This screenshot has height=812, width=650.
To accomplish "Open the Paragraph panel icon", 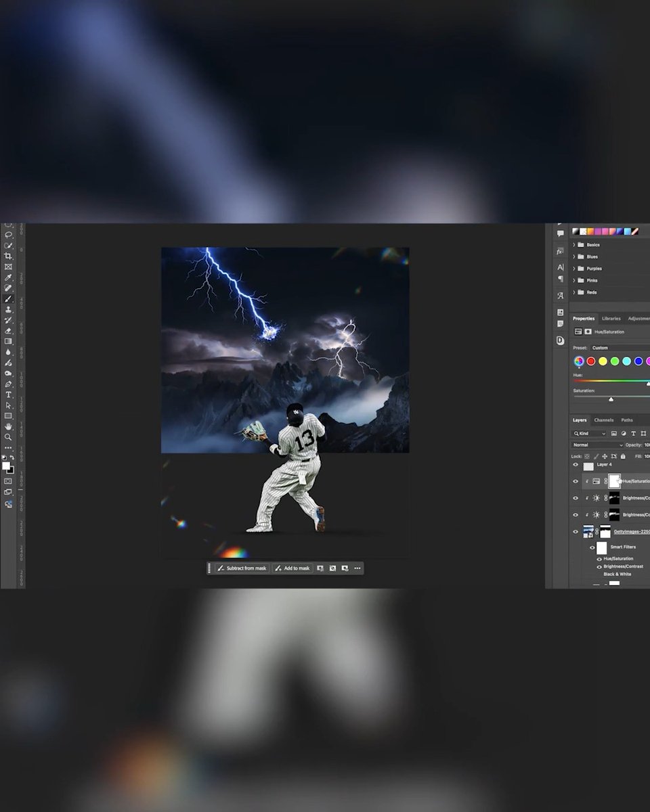I will coord(561,279).
